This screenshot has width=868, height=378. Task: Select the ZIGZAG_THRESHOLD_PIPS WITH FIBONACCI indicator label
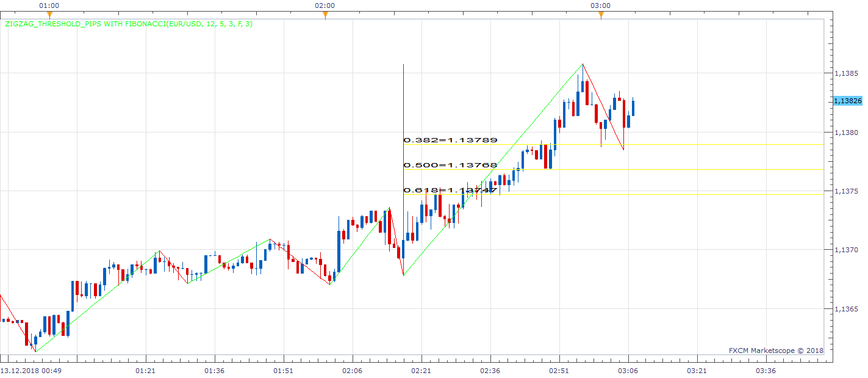pyautogui.click(x=129, y=24)
